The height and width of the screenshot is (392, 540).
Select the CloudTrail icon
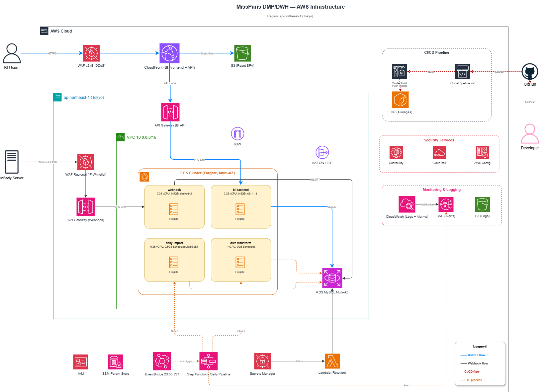coord(439,152)
